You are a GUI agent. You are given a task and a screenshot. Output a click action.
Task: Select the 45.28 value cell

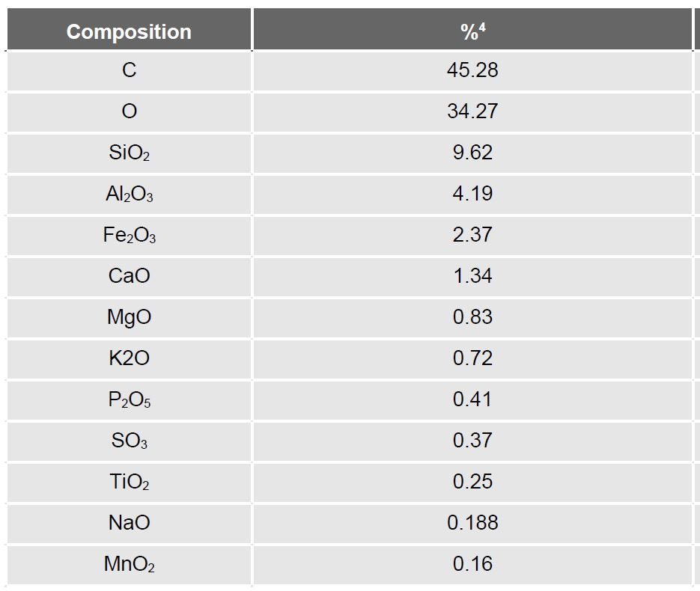coord(472,70)
